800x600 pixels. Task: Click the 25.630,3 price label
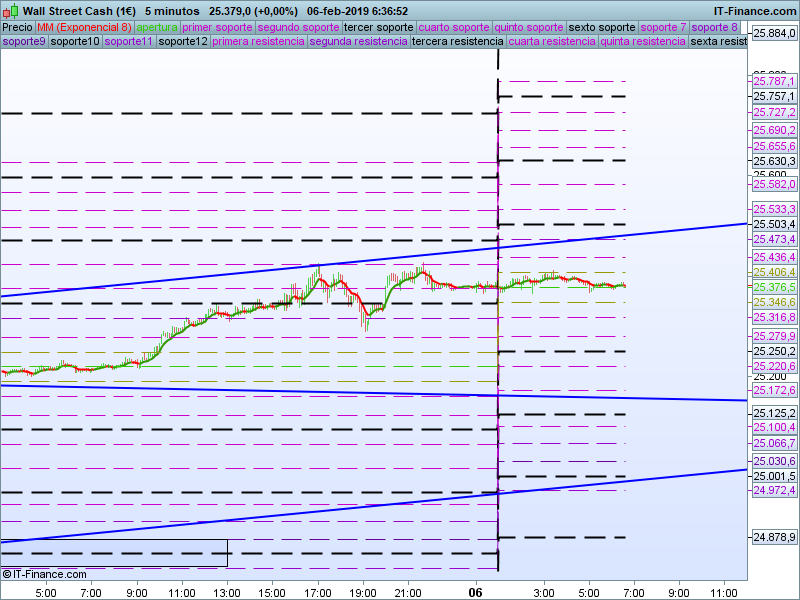tap(774, 161)
